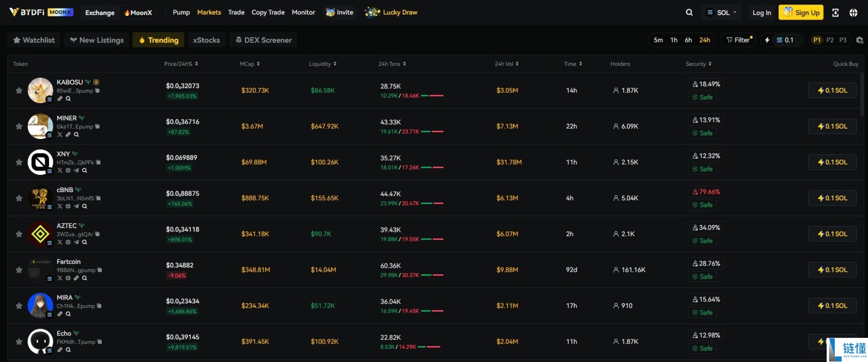The height and width of the screenshot is (362, 868).
Task: Star the MINER token
Action: pos(19,126)
